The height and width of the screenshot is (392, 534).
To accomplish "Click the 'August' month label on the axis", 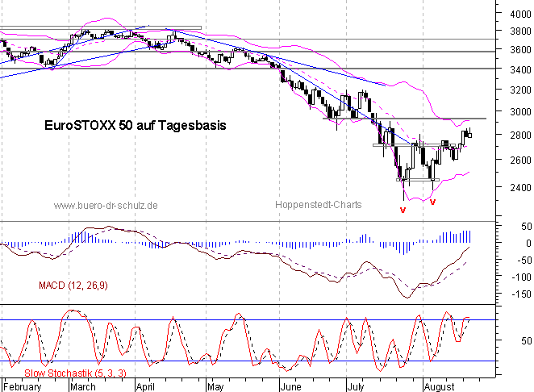I will tap(439, 387).
